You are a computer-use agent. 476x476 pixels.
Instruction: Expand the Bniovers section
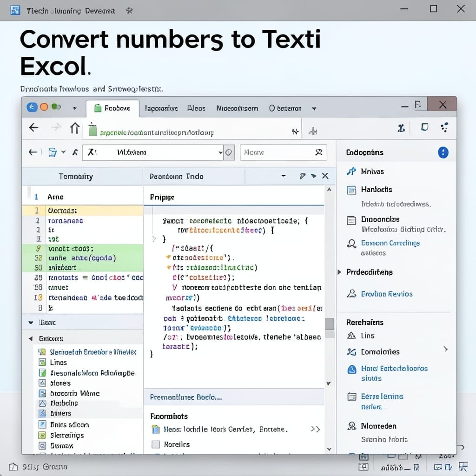31,338
